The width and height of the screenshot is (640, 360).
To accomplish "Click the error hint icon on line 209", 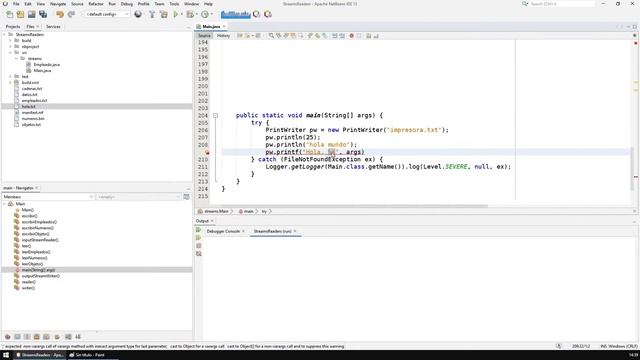I will pyautogui.click(x=207, y=152).
